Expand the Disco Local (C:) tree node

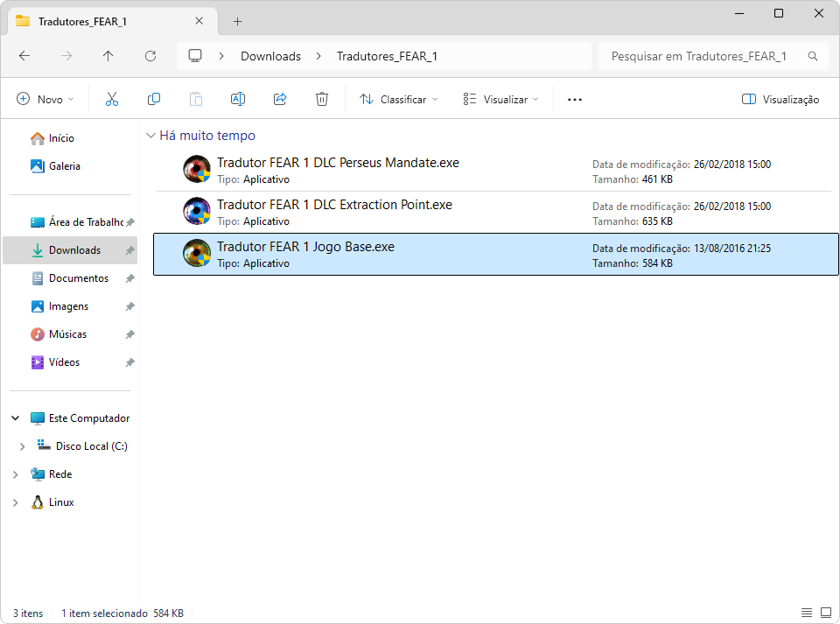click(x=22, y=446)
